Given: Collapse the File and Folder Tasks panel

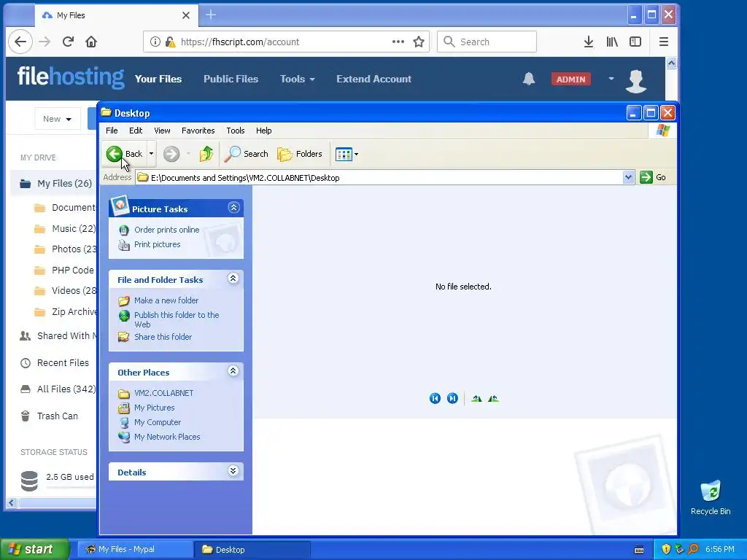Looking at the screenshot, I should (x=233, y=279).
